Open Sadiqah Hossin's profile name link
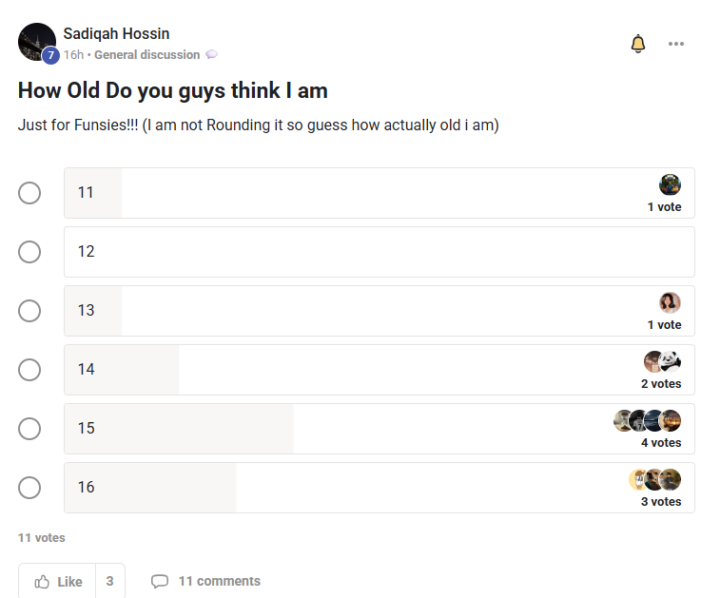The width and height of the screenshot is (720, 598). [116, 34]
